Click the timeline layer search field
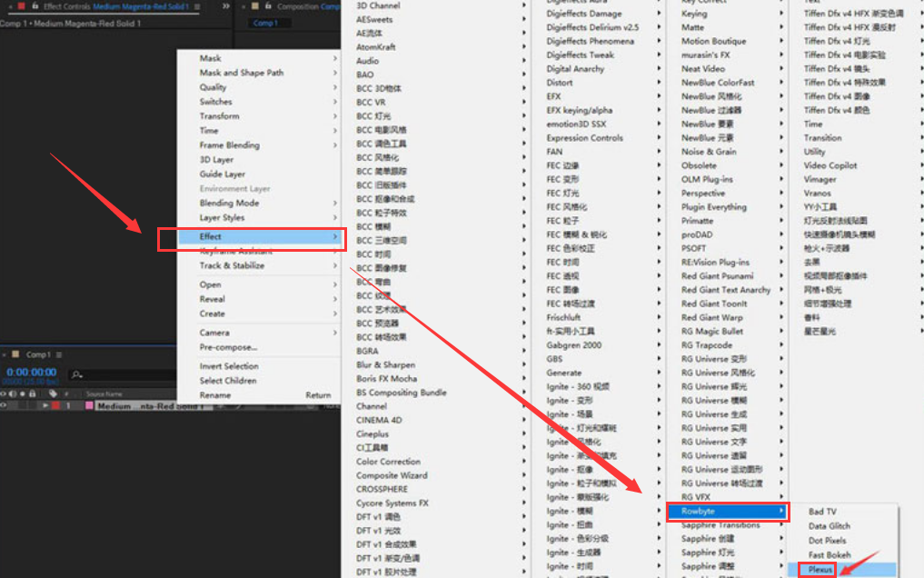The height and width of the screenshot is (578, 924). (123, 374)
